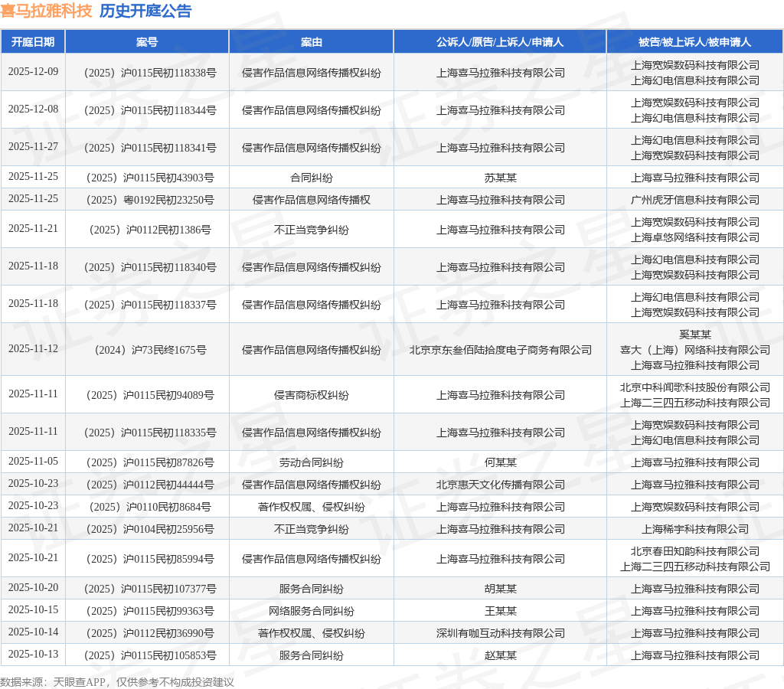
Task: Click the 被告/被上诉人/被申请人 column header
Action: coord(695,42)
